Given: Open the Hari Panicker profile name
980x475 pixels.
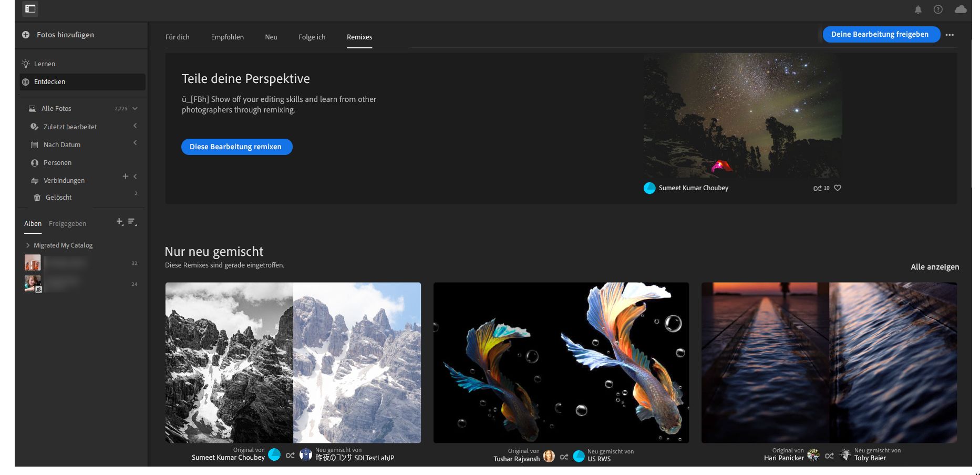Looking at the screenshot, I should pyautogui.click(x=784, y=458).
